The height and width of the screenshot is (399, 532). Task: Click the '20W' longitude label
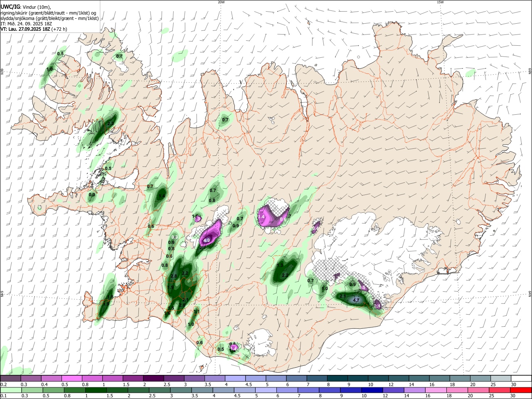click(x=221, y=2)
